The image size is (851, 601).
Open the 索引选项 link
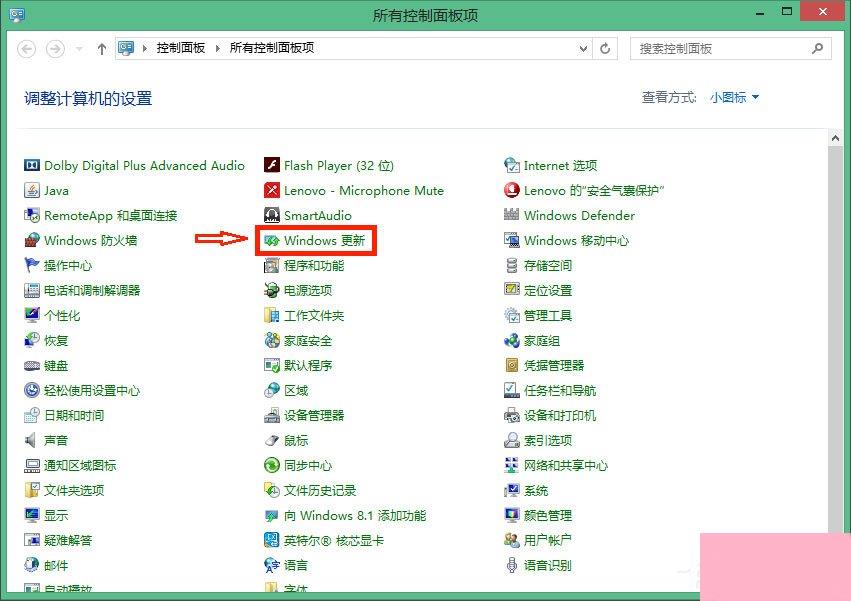click(x=548, y=440)
